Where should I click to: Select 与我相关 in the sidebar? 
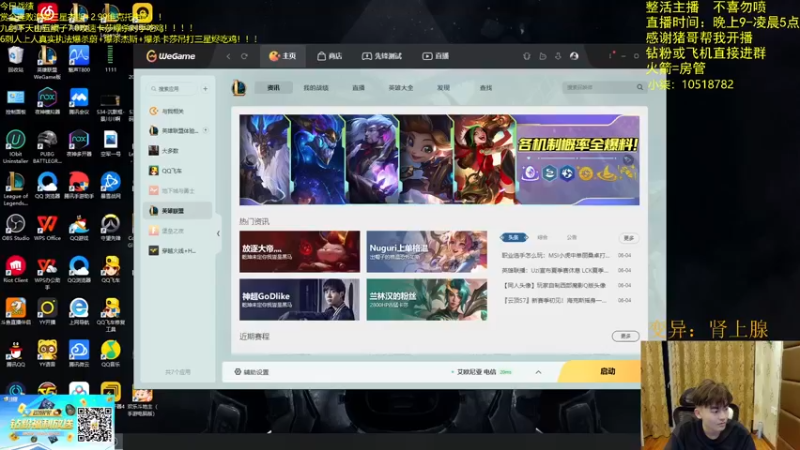177,111
